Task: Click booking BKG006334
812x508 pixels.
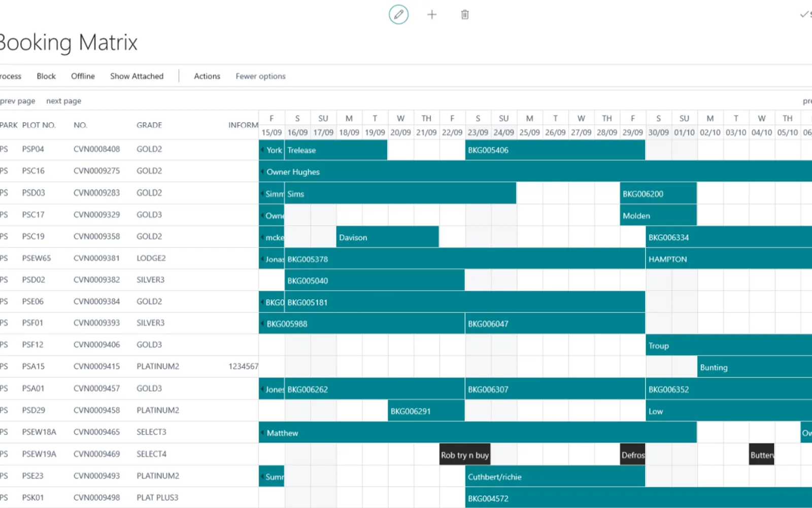Action: 729,237
